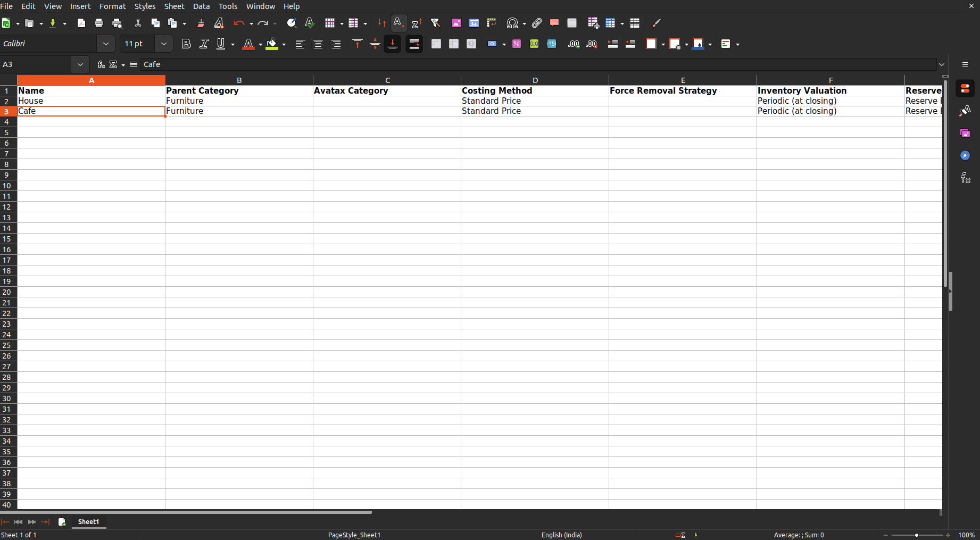Open the font name dropdown

coord(105,44)
